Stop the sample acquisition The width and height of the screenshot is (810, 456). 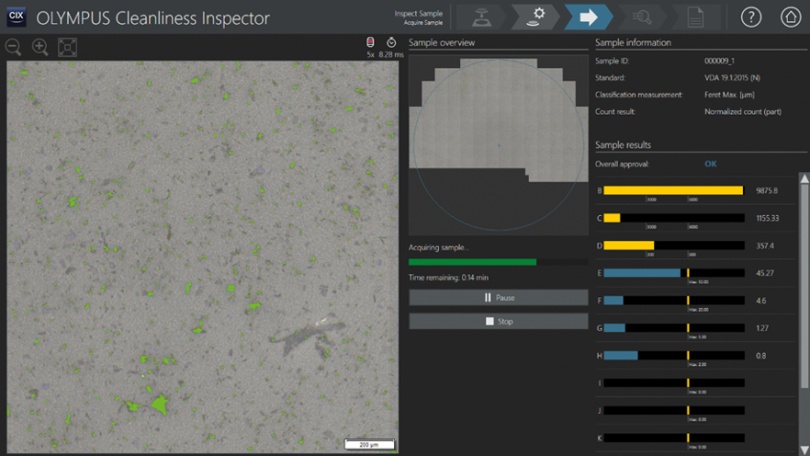point(498,322)
